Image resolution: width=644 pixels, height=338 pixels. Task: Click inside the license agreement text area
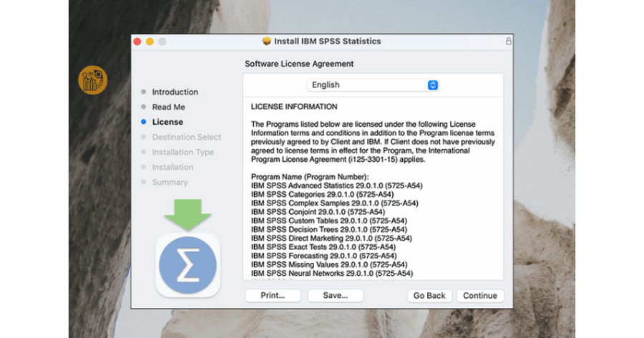pyautogui.click(x=372, y=215)
